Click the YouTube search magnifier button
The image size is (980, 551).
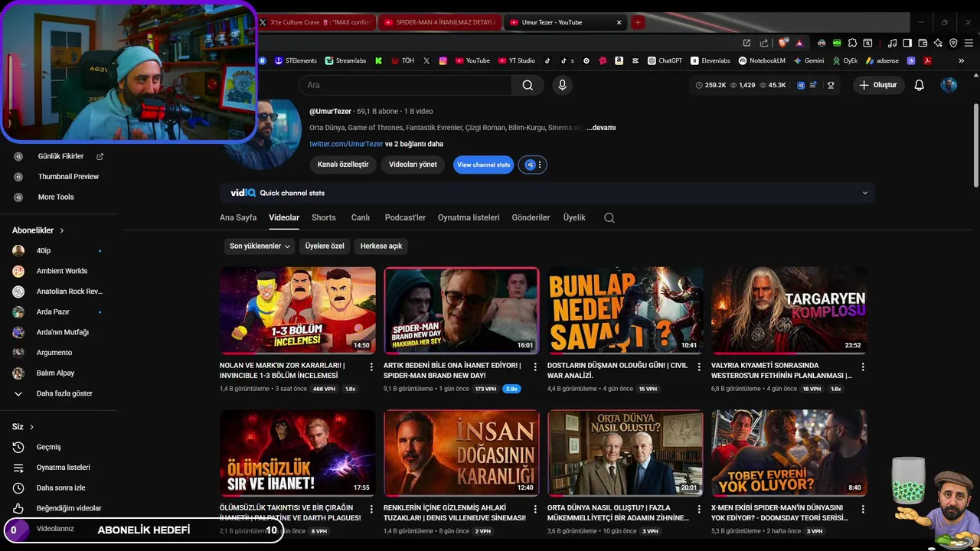point(528,85)
